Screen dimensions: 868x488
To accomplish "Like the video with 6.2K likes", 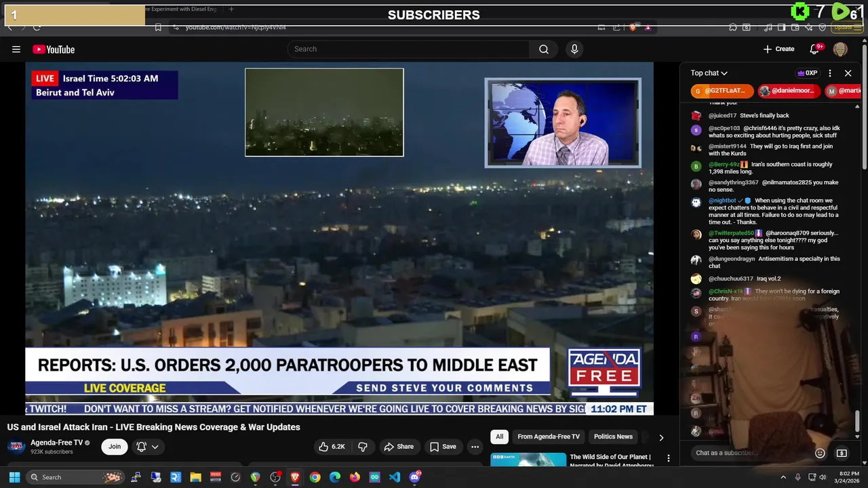I will [x=332, y=447].
